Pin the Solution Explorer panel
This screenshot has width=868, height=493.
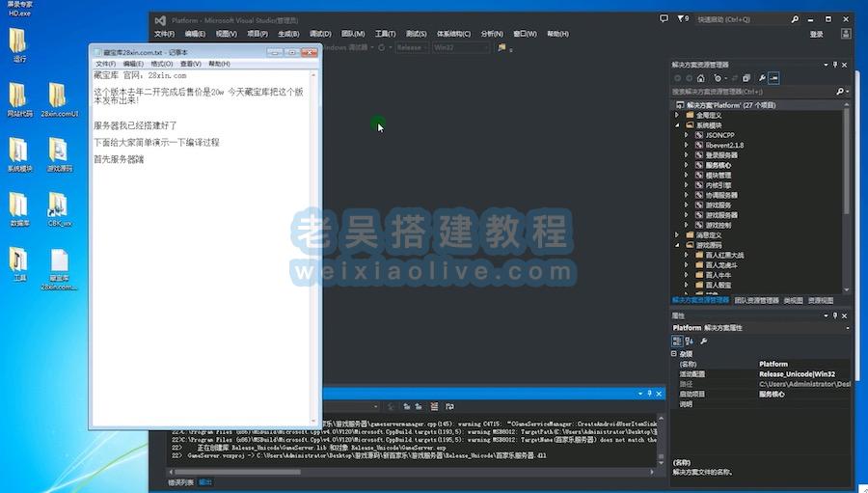(835, 65)
